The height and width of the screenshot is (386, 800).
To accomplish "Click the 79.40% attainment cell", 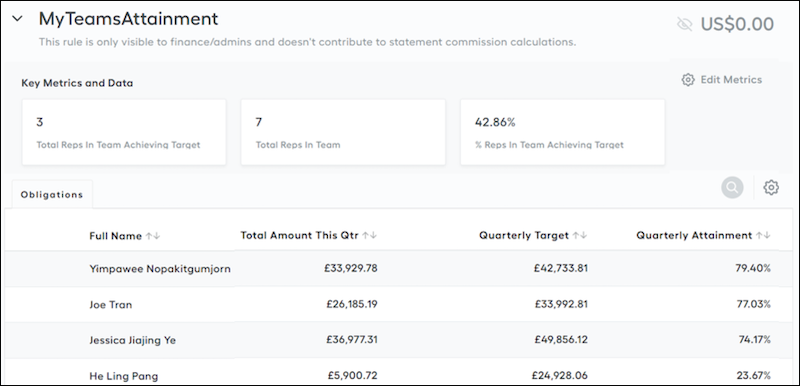I will point(753,268).
